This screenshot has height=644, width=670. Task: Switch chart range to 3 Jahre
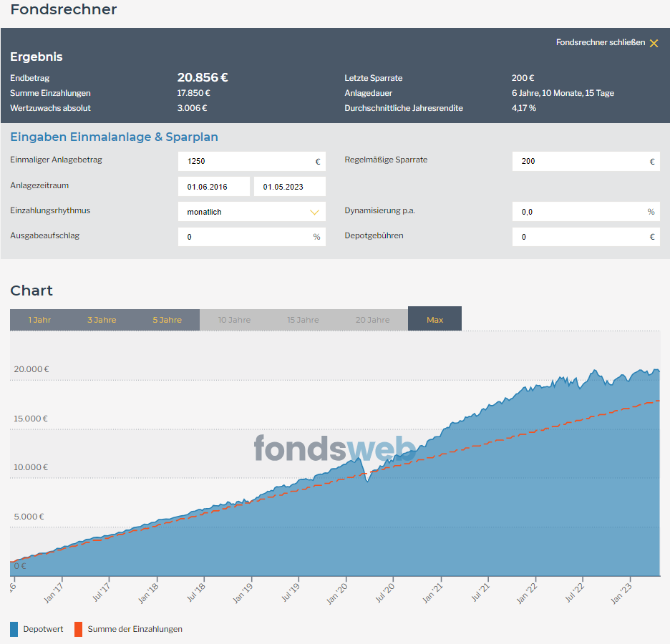click(x=102, y=320)
